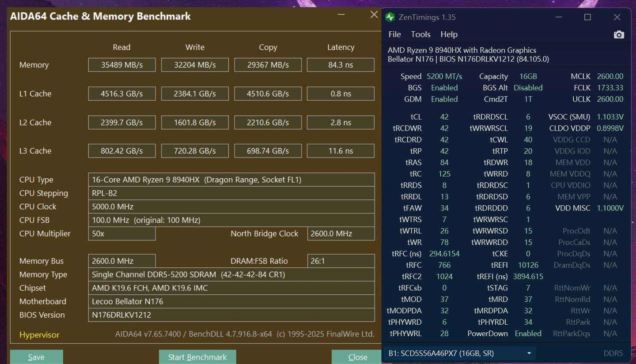Minimize the ZenTimings window
Viewport: 636px width, 364px height.
click(558, 17)
